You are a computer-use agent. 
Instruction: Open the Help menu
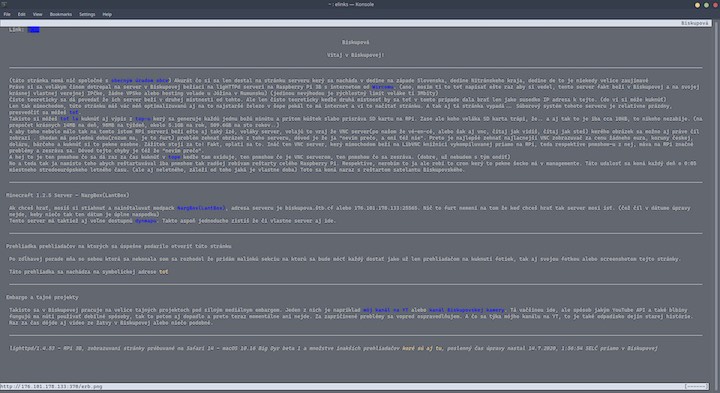point(107,14)
